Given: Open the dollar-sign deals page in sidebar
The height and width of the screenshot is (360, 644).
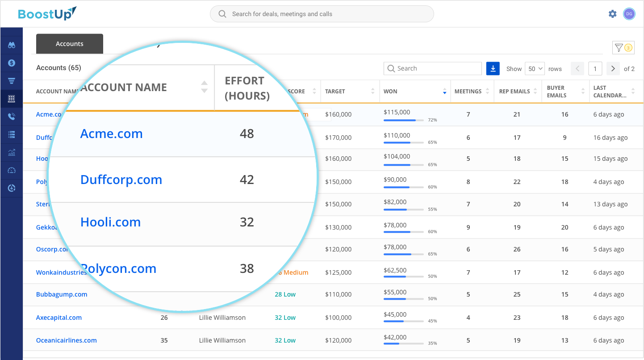Looking at the screenshot, I should point(12,63).
